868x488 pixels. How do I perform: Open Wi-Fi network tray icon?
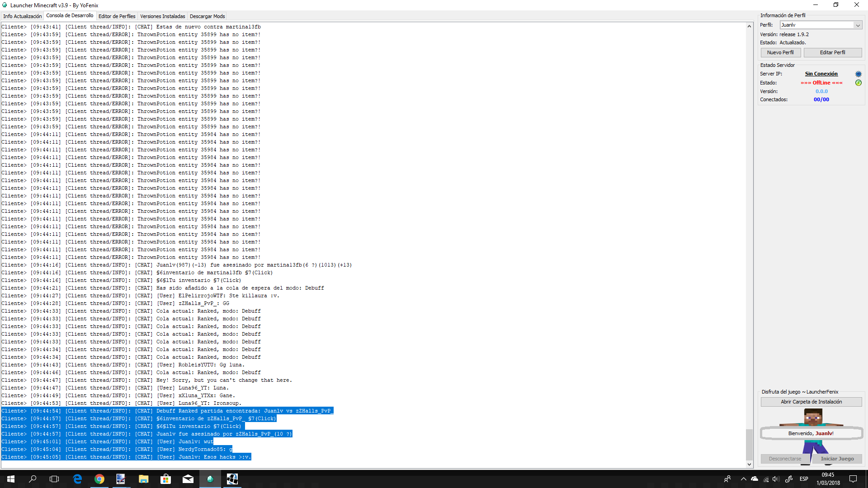click(x=766, y=479)
